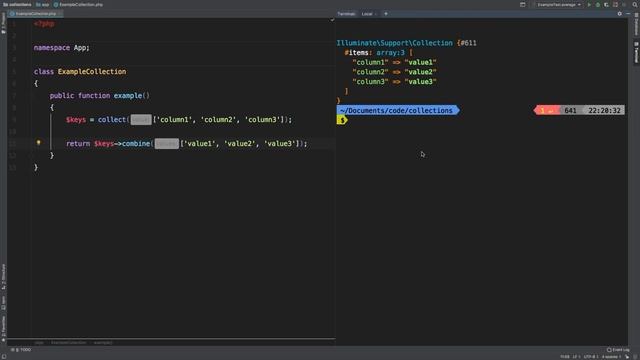Viewport: 640px width, 360px height.
Task: Click UTF-8 encoding in status bar
Action: click(591, 357)
